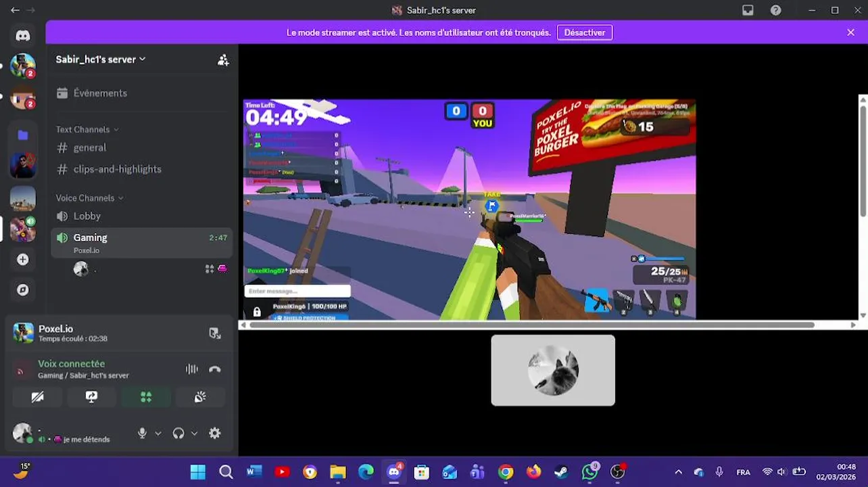Click the message input in the game
The height and width of the screenshot is (487, 868).
pyautogui.click(x=297, y=291)
